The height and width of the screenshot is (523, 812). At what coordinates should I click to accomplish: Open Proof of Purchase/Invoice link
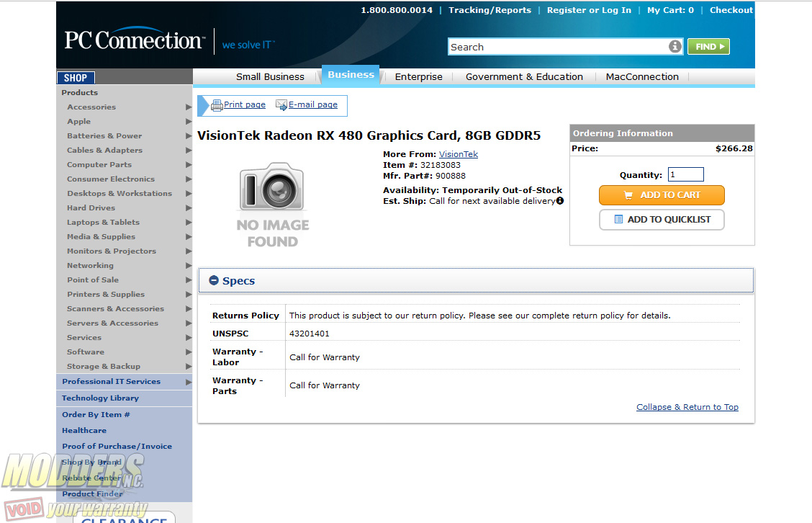pyautogui.click(x=117, y=447)
